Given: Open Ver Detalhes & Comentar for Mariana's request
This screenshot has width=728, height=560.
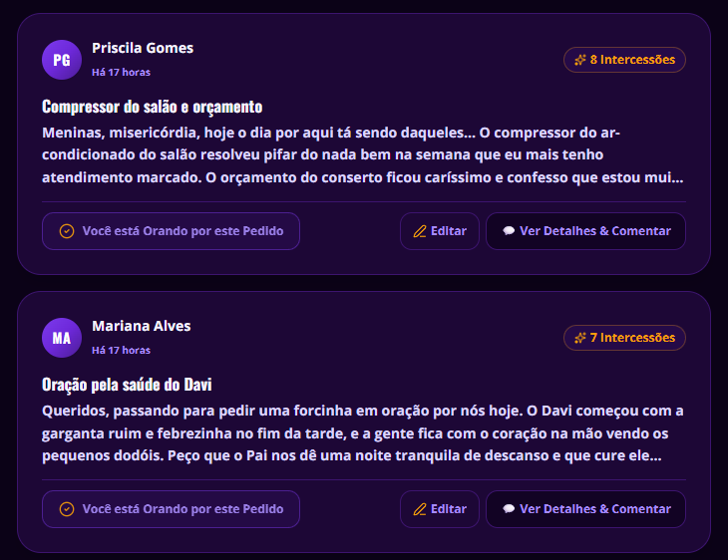Looking at the screenshot, I should (586, 509).
